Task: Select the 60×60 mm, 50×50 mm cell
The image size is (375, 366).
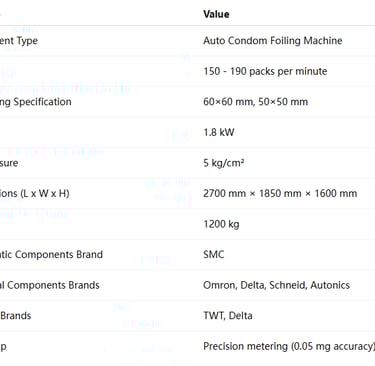Action: pos(256,102)
